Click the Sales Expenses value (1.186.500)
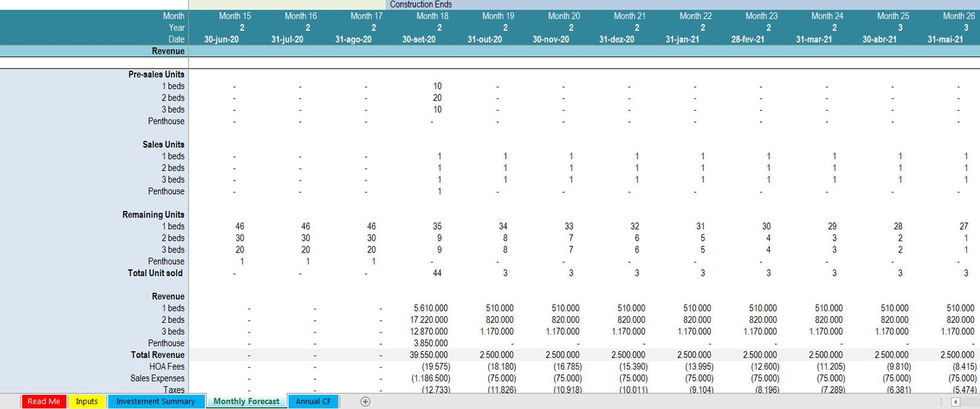The height and width of the screenshot is (409, 980). point(430,378)
